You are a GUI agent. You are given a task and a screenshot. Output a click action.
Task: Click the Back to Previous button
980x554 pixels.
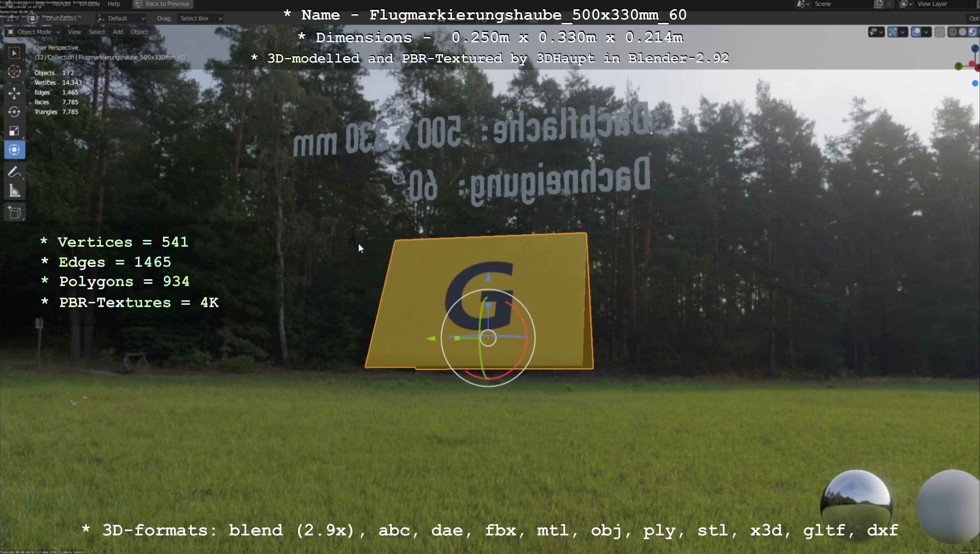click(162, 4)
